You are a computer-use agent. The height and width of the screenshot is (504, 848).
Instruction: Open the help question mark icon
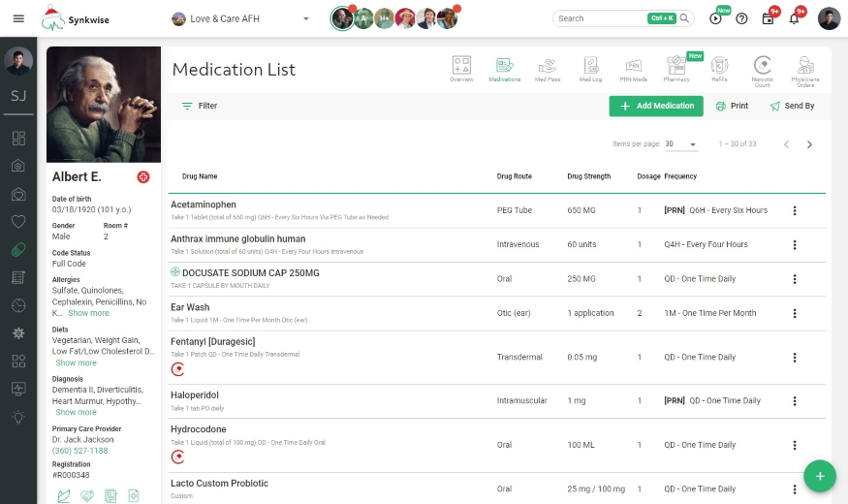click(741, 18)
